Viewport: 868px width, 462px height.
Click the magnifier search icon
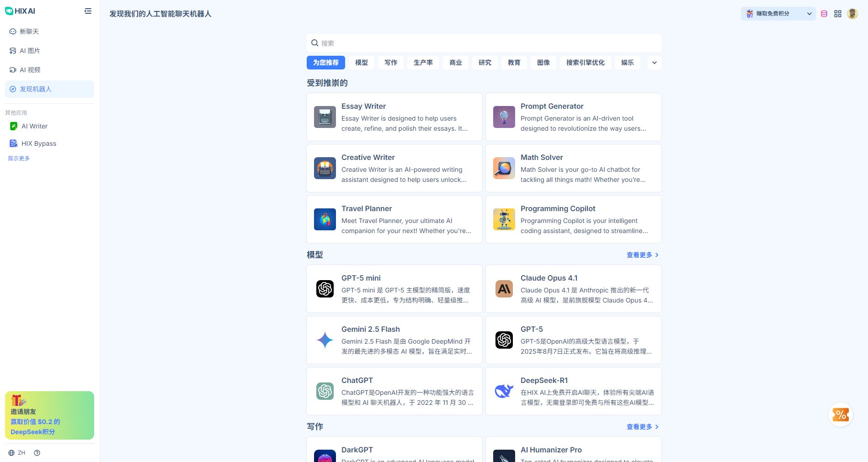coord(314,43)
